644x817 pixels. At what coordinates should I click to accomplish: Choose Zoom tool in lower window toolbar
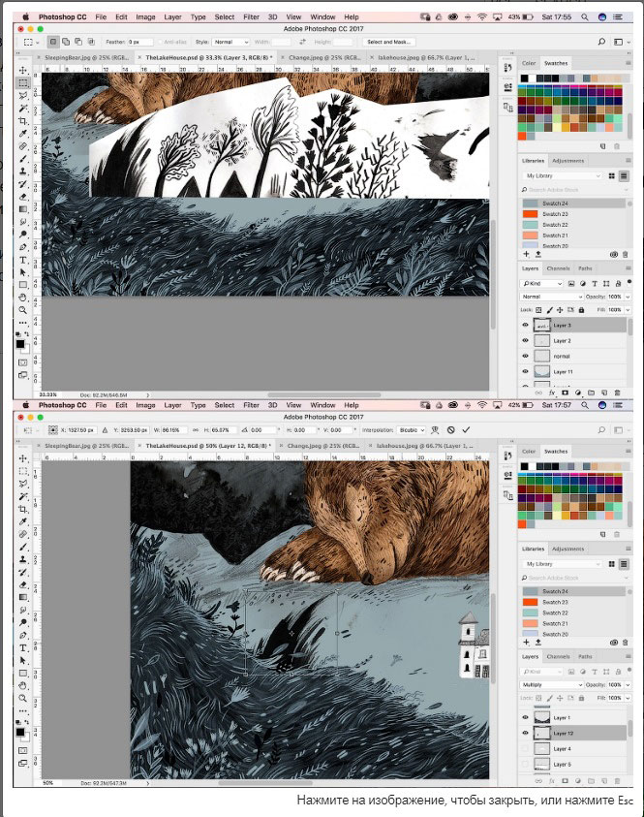click(x=23, y=698)
